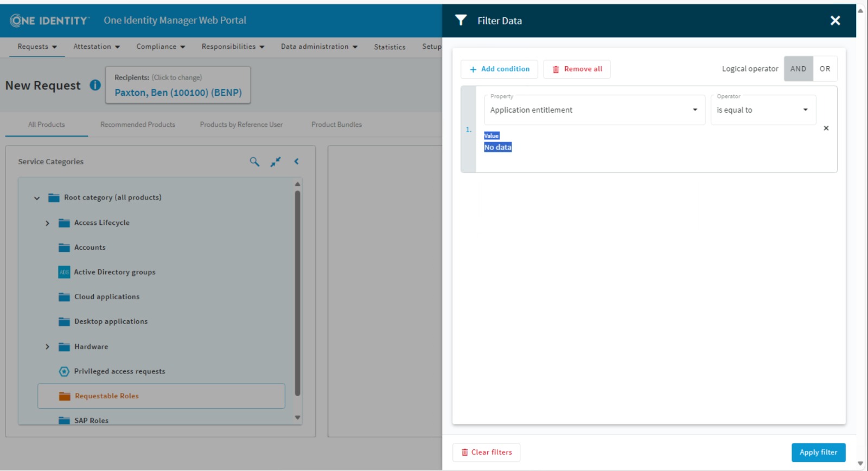The image size is (868, 471).
Task: Collapse the Root category tree node
Action: 37,198
